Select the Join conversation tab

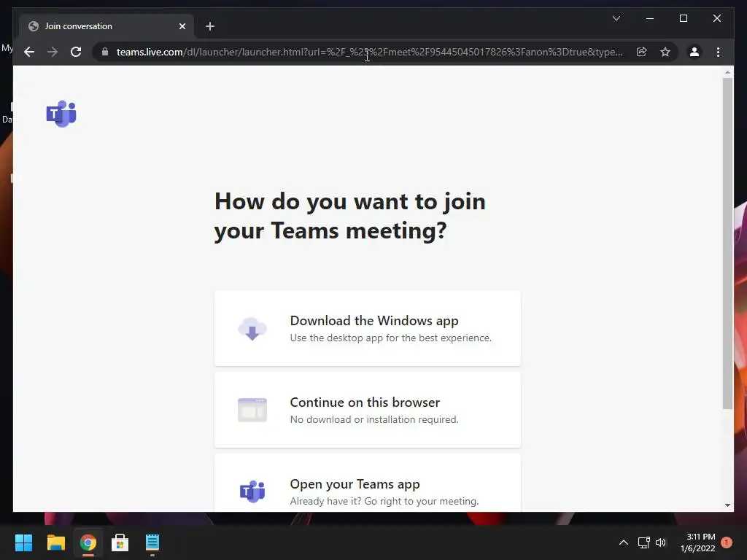[x=107, y=26]
